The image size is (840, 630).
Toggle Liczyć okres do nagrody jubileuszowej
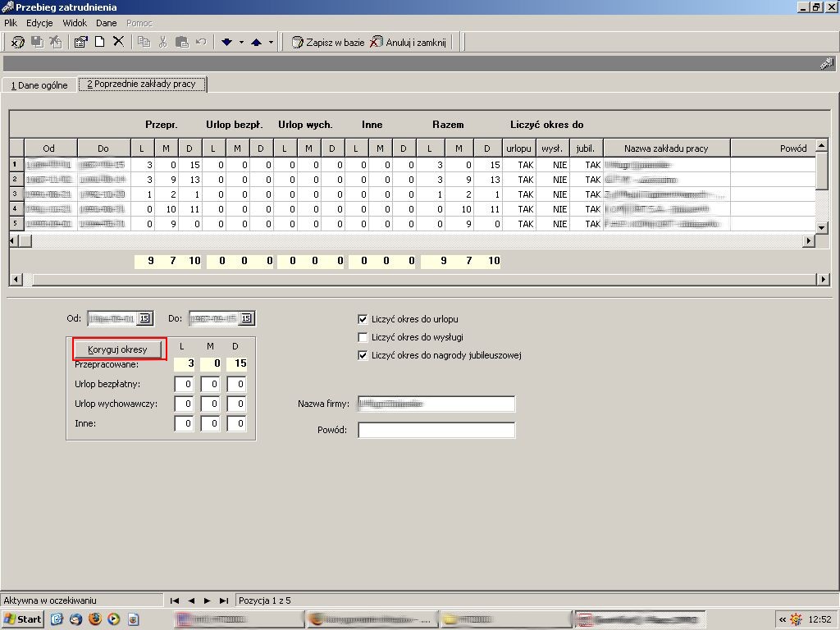[363, 355]
